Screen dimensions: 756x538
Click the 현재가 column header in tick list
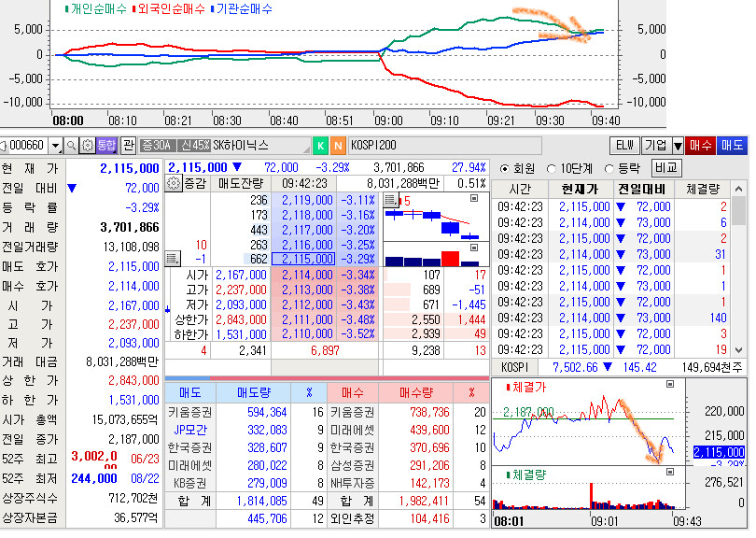coord(580,190)
